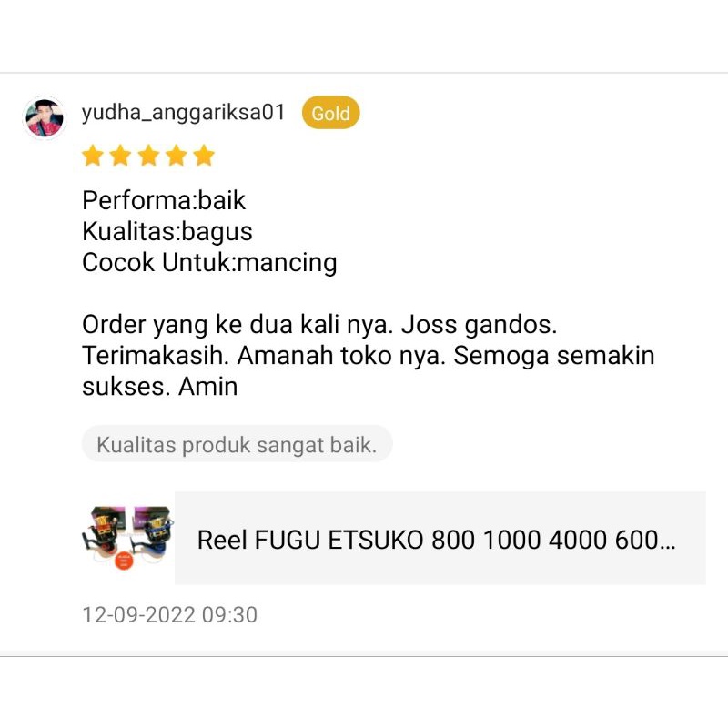Viewport: 728px width, 728px height.
Task: Tap the username yudha_anggariksa01
Action: pyautogui.click(x=184, y=113)
